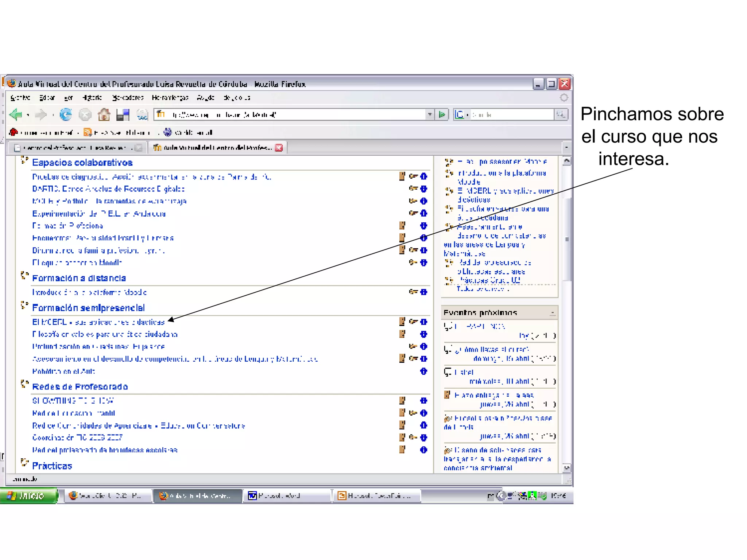Click the green Go arrow button

click(442, 115)
